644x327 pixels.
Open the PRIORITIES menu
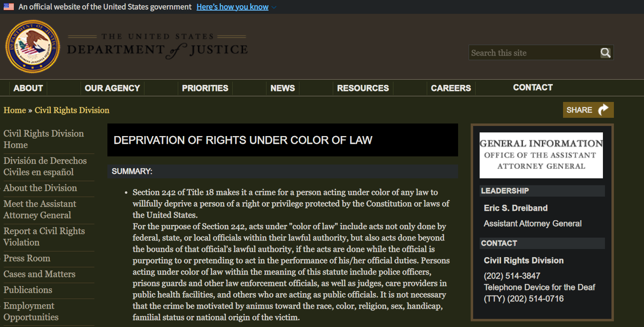(205, 88)
